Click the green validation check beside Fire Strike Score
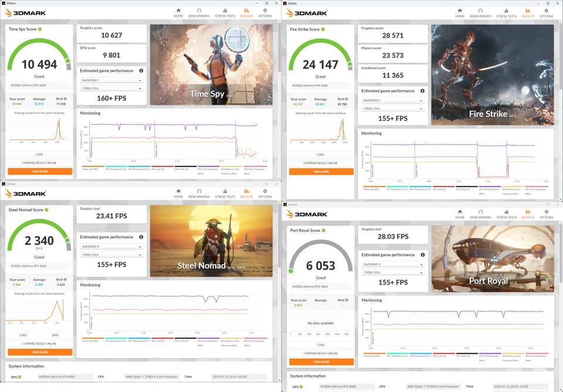The height and width of the screenshot is (392, 563). [x=323, y=29]
